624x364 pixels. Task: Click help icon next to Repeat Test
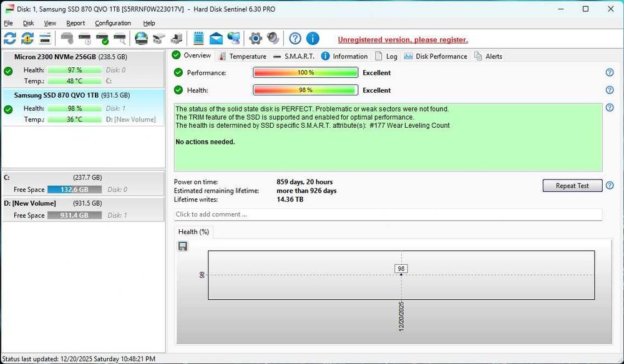click(x=610, y=185)
